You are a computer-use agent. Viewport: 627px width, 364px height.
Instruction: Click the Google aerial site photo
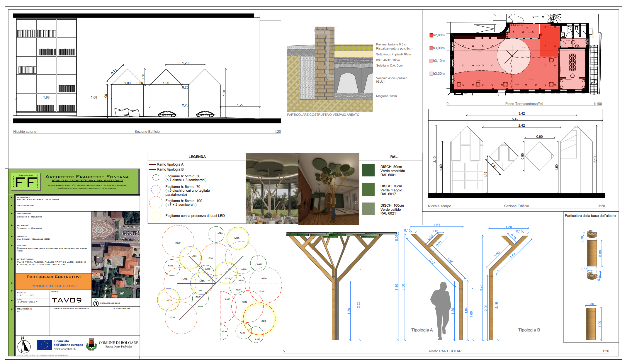point(116,255)
